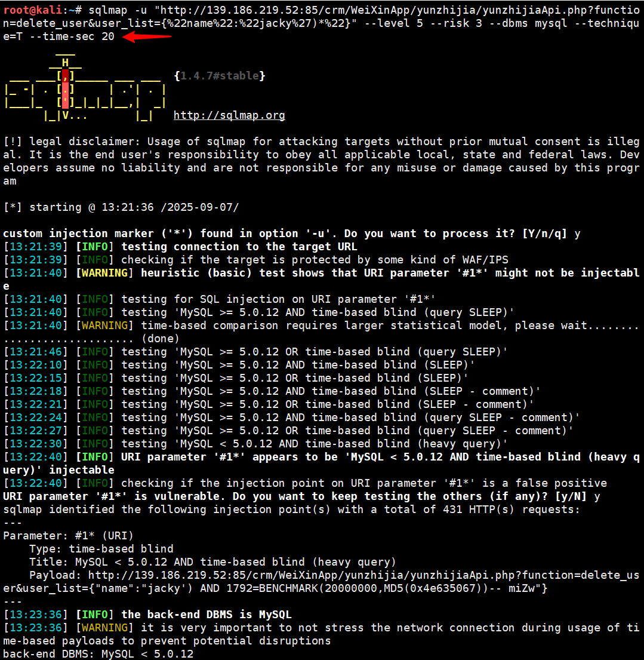Click the 13:22:24 'query SLEEP - comment' line

[x=291, y=418]
